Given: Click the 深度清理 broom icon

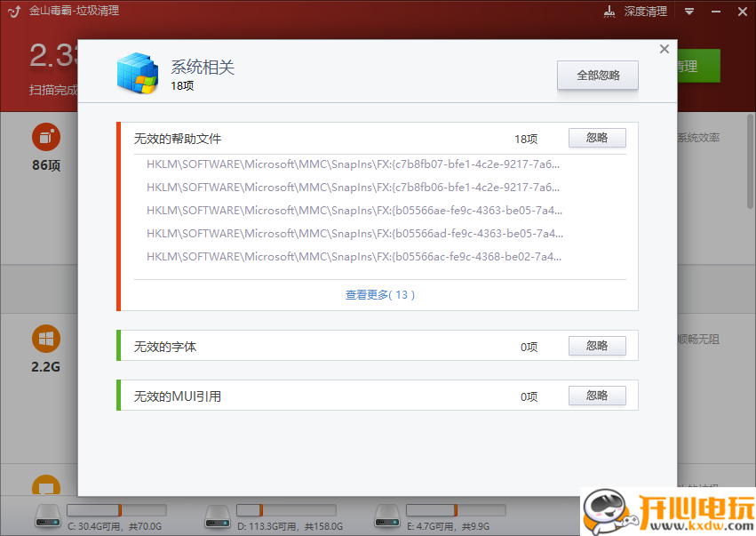Looking at the screenshot, I should coord(609,12).
